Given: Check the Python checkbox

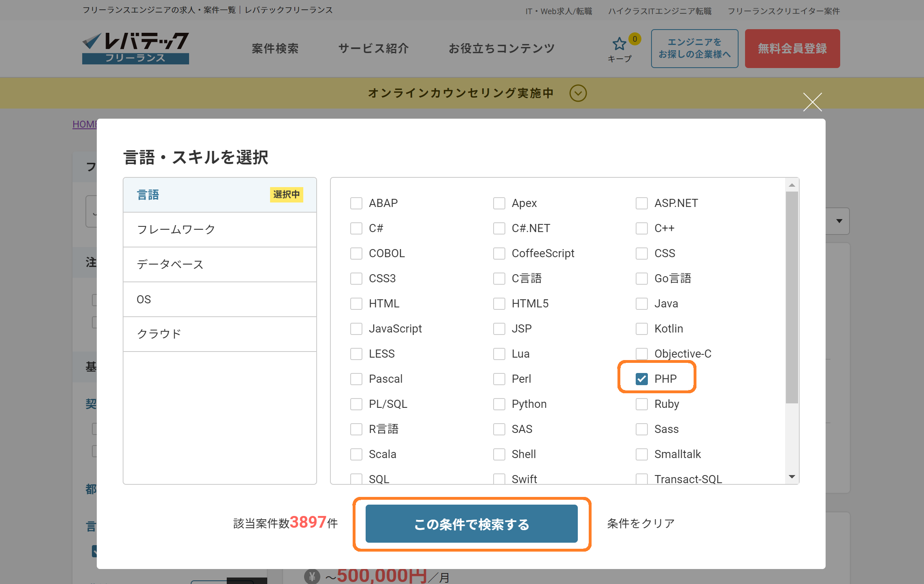Looking at the screenshot, I should 499,404.
